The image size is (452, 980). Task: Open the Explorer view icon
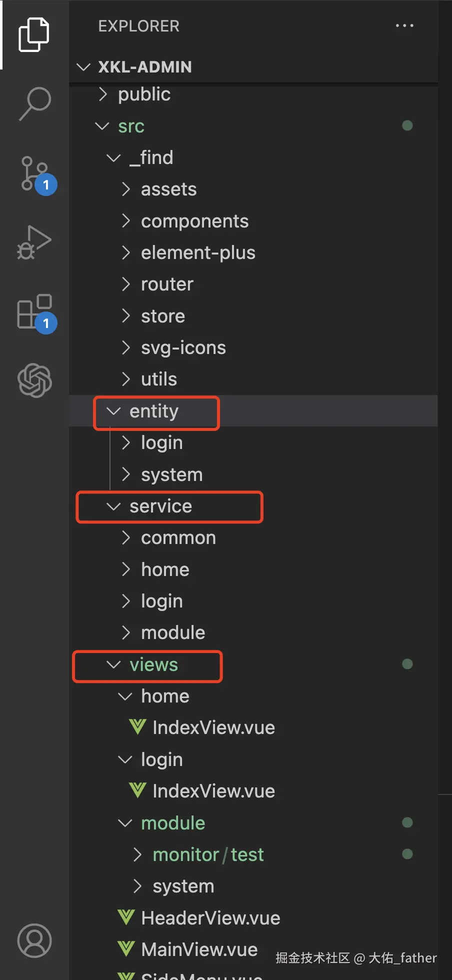(34, 34)
